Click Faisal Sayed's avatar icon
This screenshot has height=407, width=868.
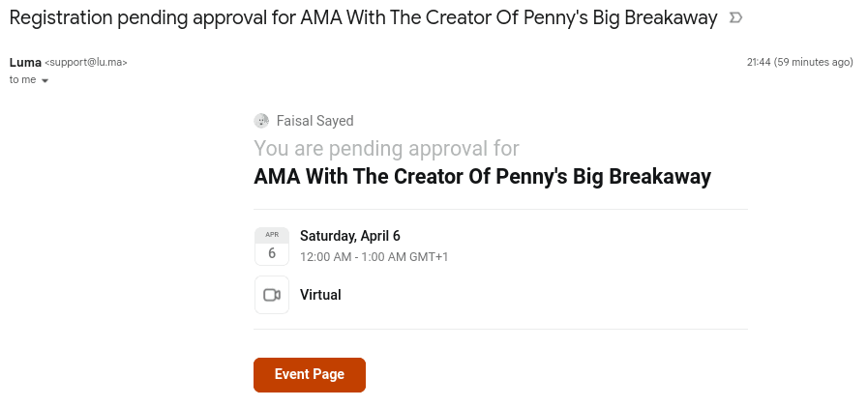pos(261,121)
